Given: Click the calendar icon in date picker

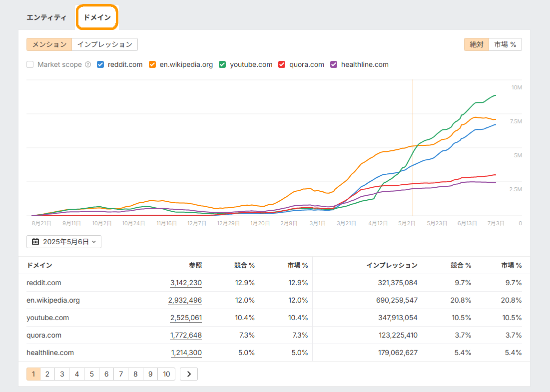Looking at the screenshot, I should (x=35, y=242).
